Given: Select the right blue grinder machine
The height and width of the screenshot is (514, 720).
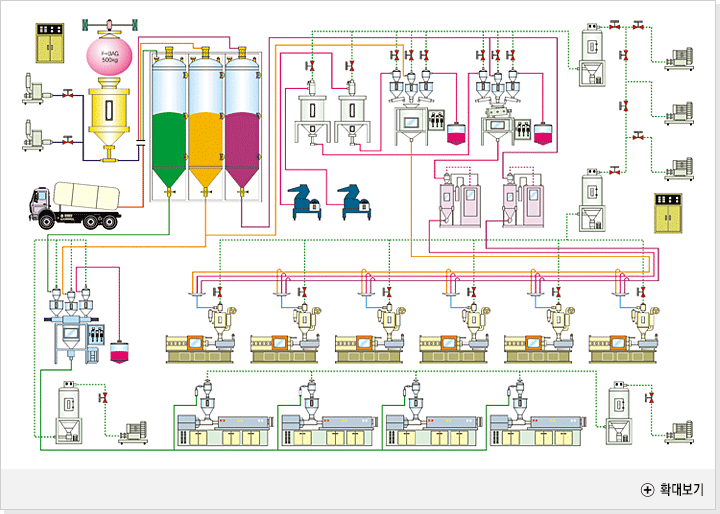Looking at the screenshot, I should [355, 201].
